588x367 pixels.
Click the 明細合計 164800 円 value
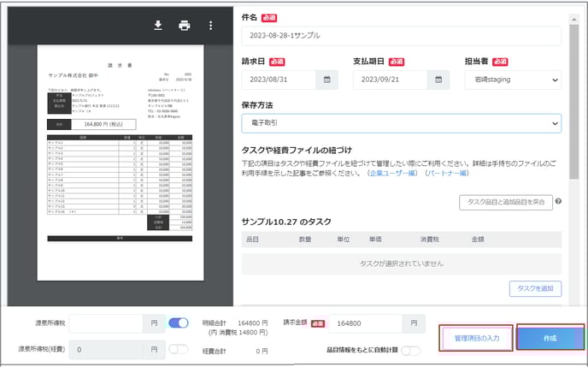tap(253, 323)
